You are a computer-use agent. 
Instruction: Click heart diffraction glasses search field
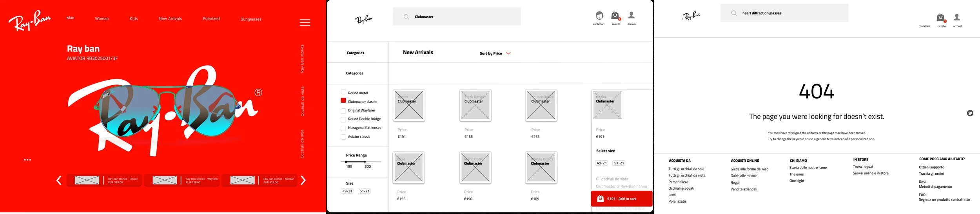pyautogui.click(x=784, y=13)
